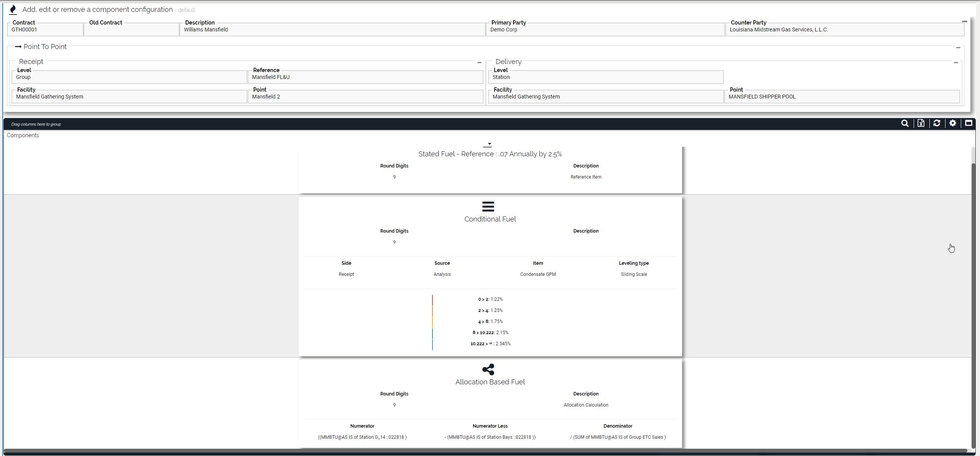Select the Components column header

click(x=23, y=135)
